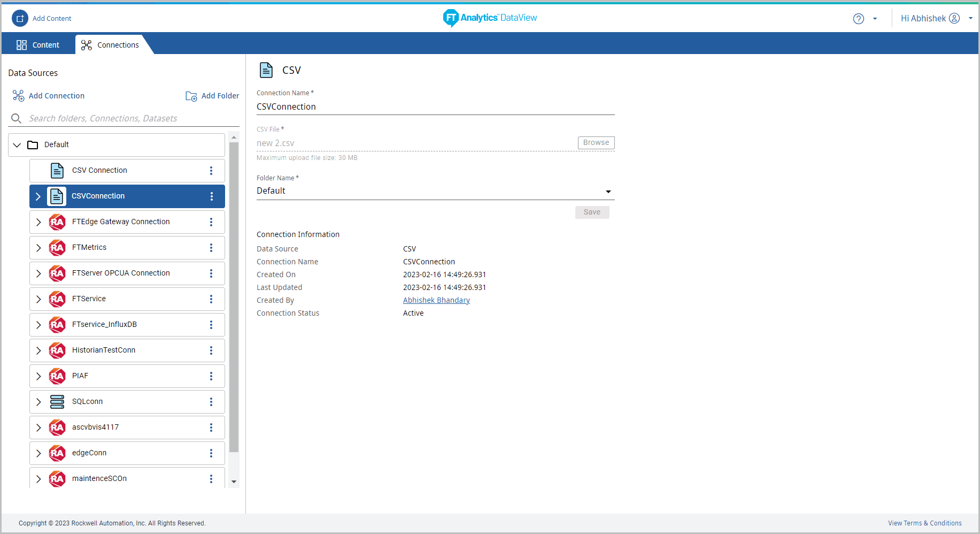
Task: Click the search magnifier icon
Action: click(17, 118)
